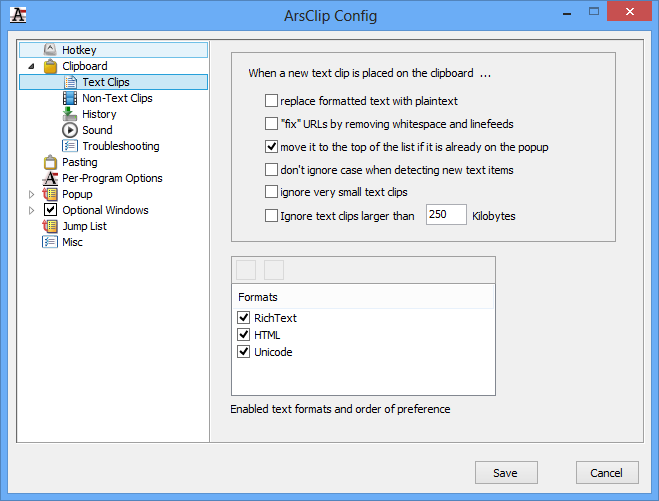Save the configuration

coord(506,472)
